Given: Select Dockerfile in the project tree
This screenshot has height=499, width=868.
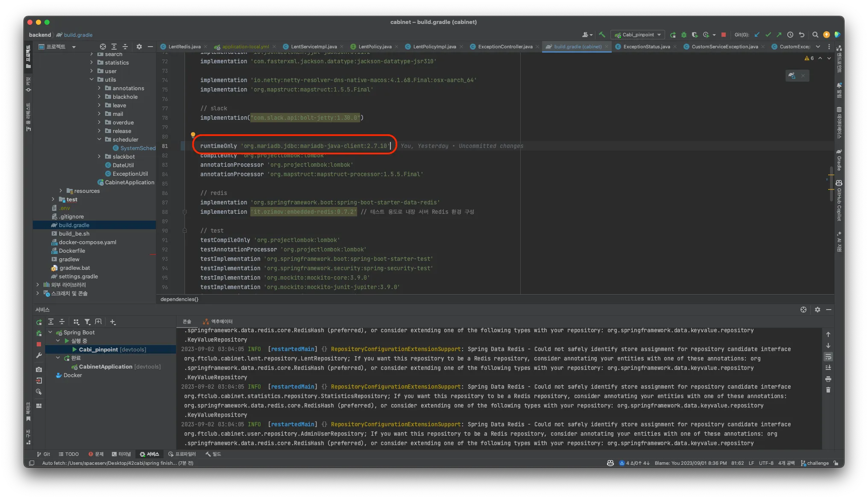Looking at the screenshot, I should click(x=72, y=251).
